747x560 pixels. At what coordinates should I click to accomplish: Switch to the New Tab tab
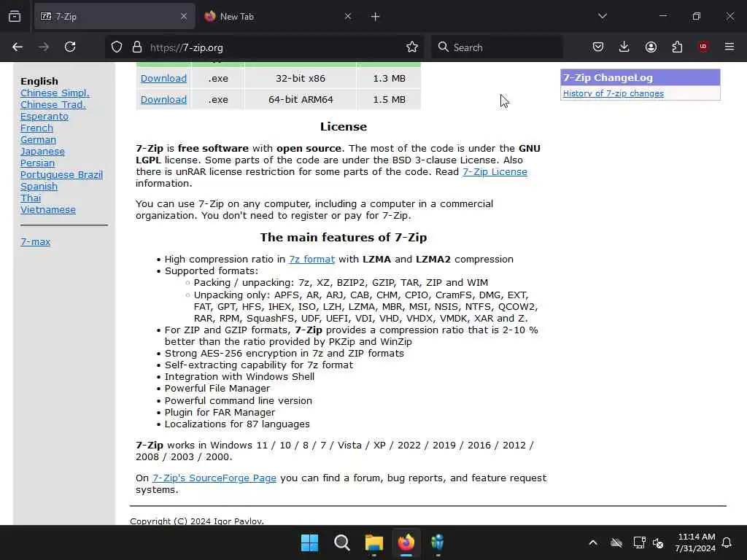(x=279, y=17)
